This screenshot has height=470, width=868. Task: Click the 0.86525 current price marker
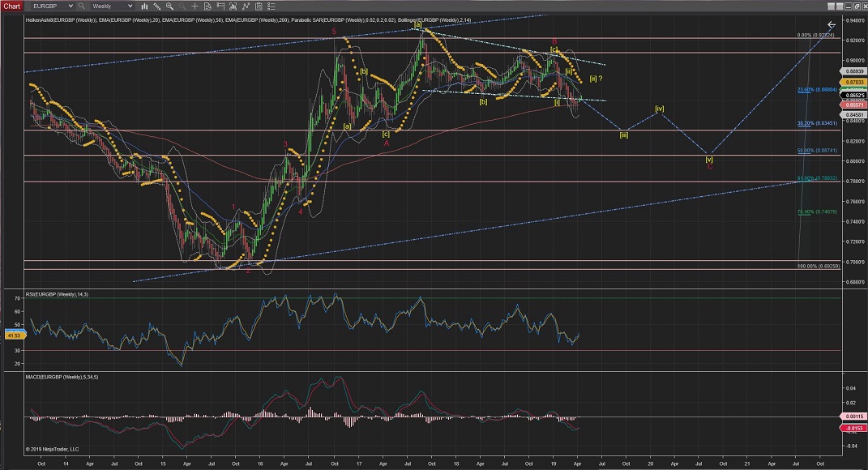coord(853,96)
